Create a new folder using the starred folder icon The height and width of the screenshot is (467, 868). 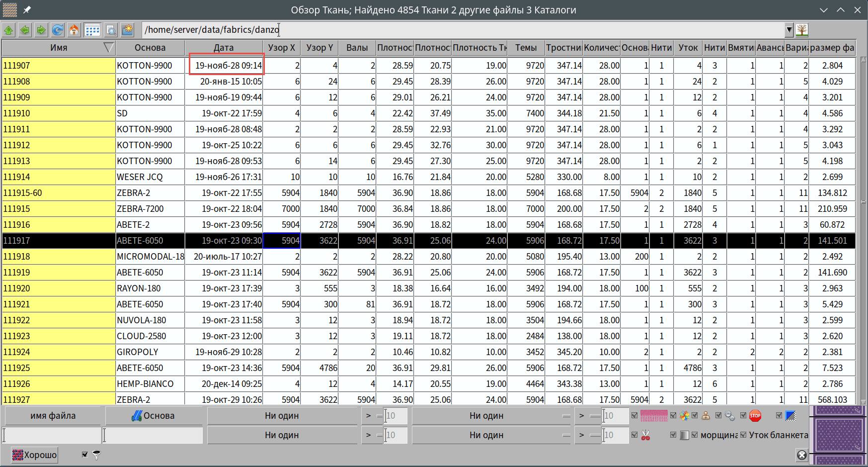(128, 30)
